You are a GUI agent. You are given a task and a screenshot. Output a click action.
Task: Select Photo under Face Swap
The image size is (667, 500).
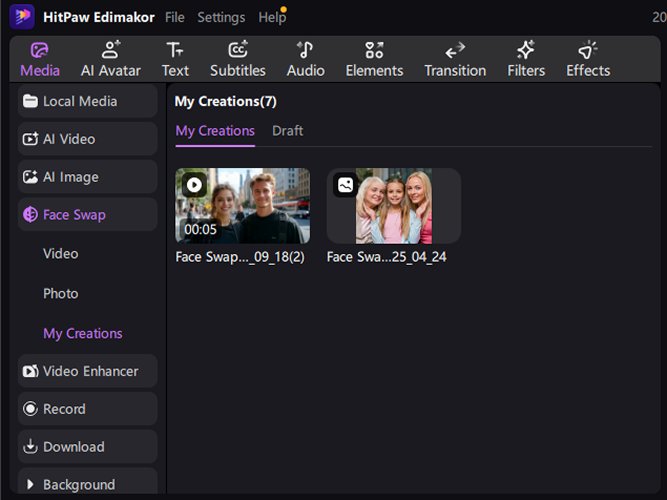(x=61, y=294)
